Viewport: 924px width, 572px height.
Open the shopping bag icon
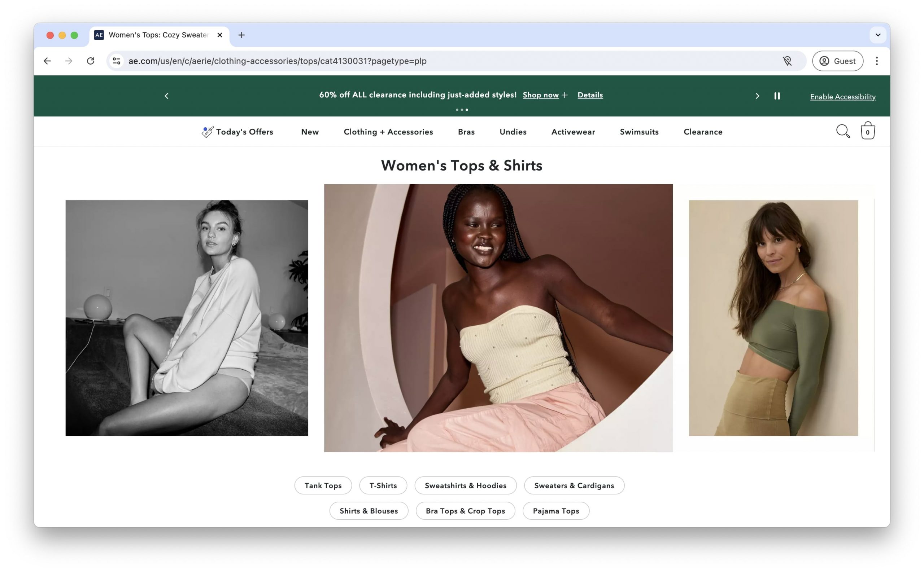(868, 131)
